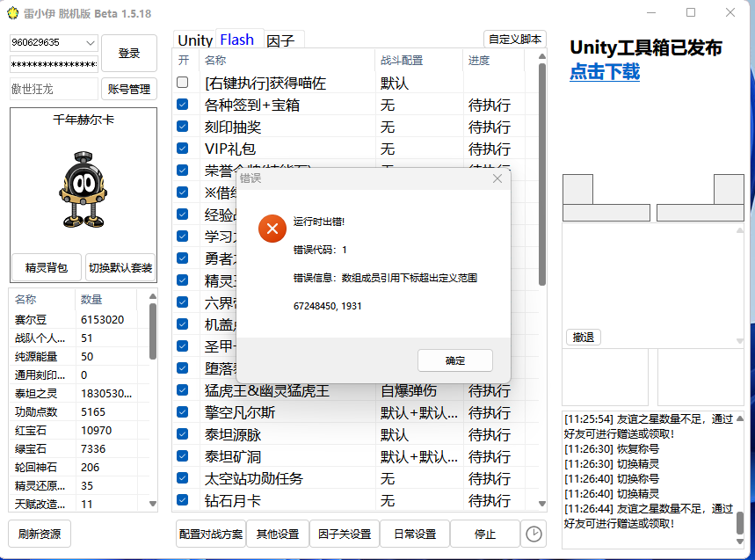Uncheck the 各种签到+宝箱 task
755x560 pixels.
coord(183,105)
